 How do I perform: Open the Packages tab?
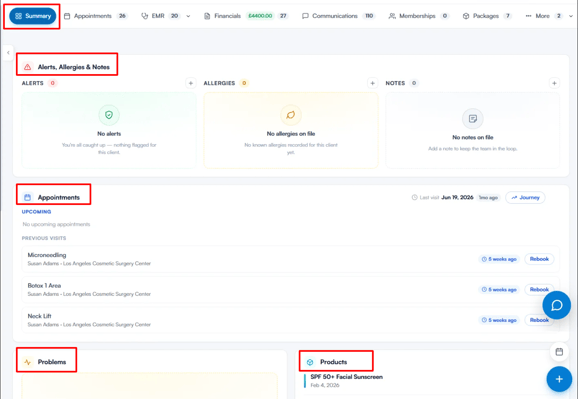coord(487,16)
